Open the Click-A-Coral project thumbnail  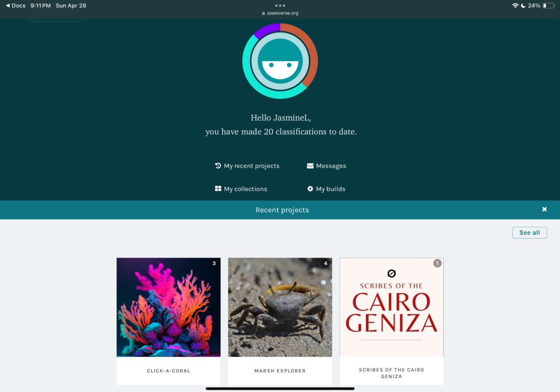[x=168, y=307]
